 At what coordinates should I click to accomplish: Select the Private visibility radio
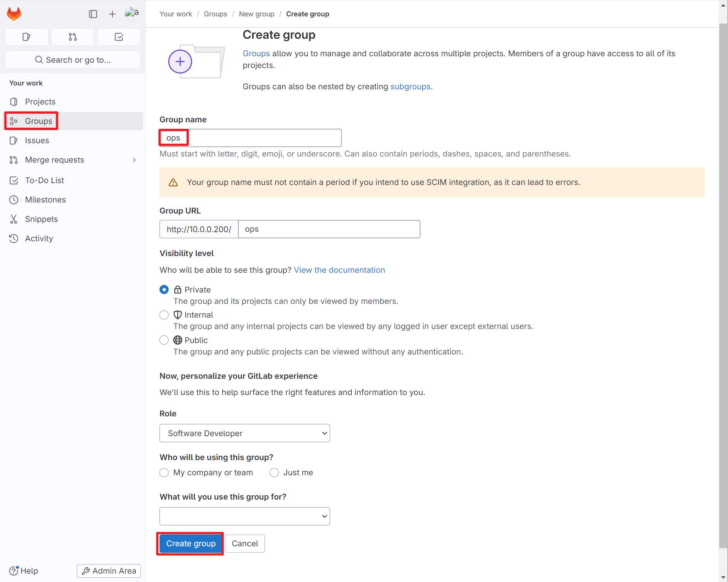coord(164,290)
